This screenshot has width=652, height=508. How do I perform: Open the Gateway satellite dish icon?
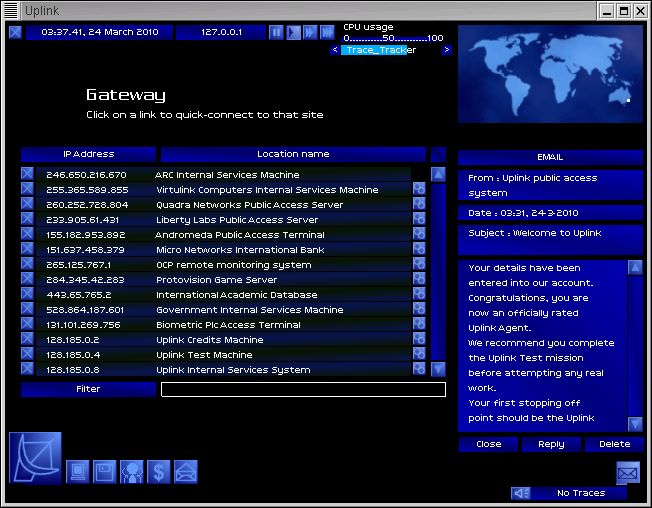[x=35, y=458]
